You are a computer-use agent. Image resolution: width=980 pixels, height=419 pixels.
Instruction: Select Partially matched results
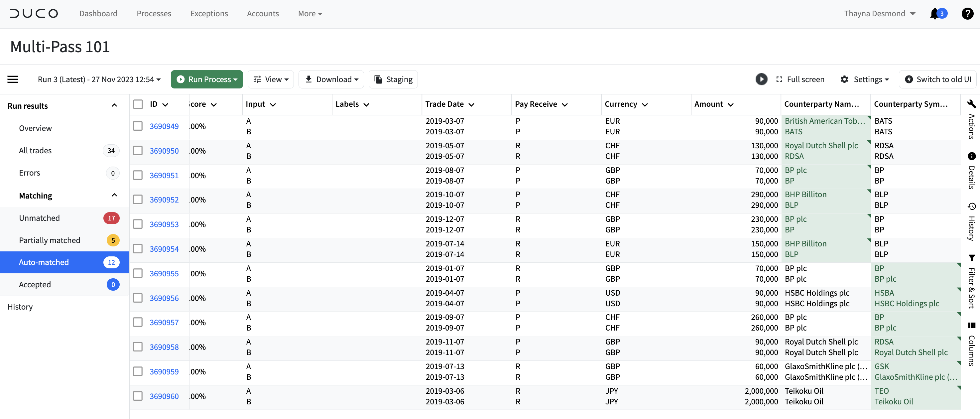[x=65, y=240]
